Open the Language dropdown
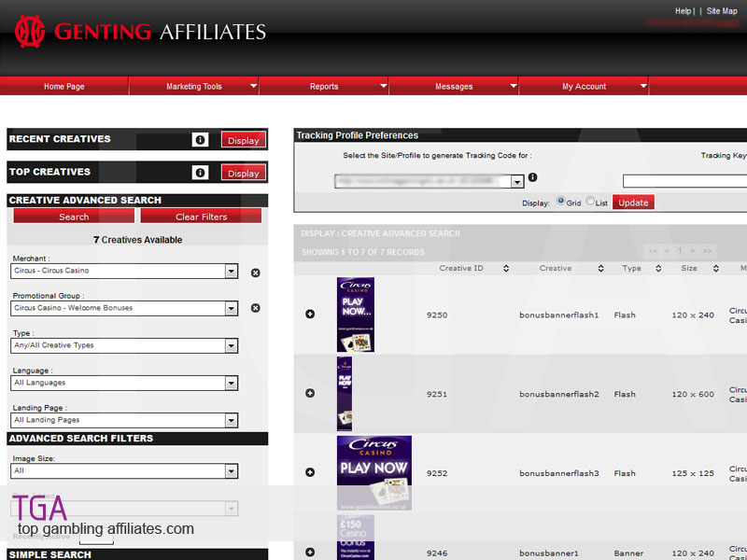Viewport: 747px width, 560px height. point(124,383)
